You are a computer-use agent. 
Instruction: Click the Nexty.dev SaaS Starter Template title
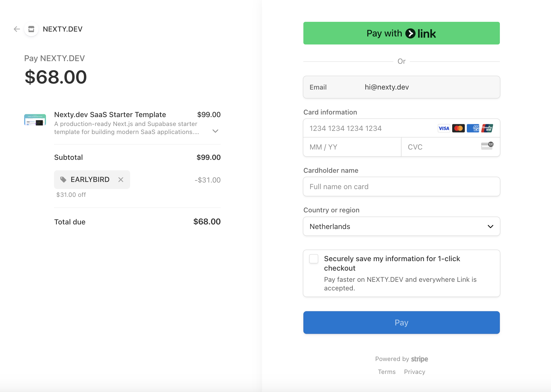pos(110,115)
